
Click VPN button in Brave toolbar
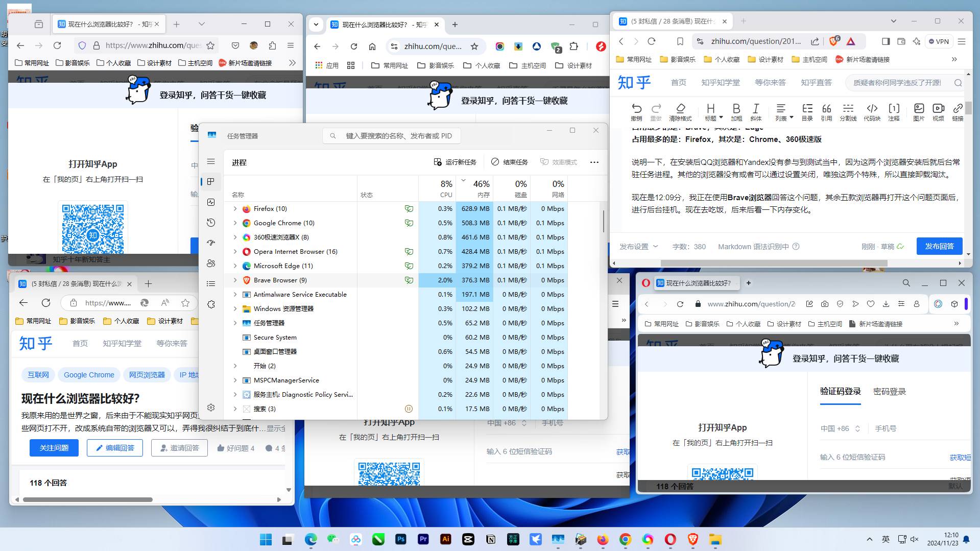(939, 41)
